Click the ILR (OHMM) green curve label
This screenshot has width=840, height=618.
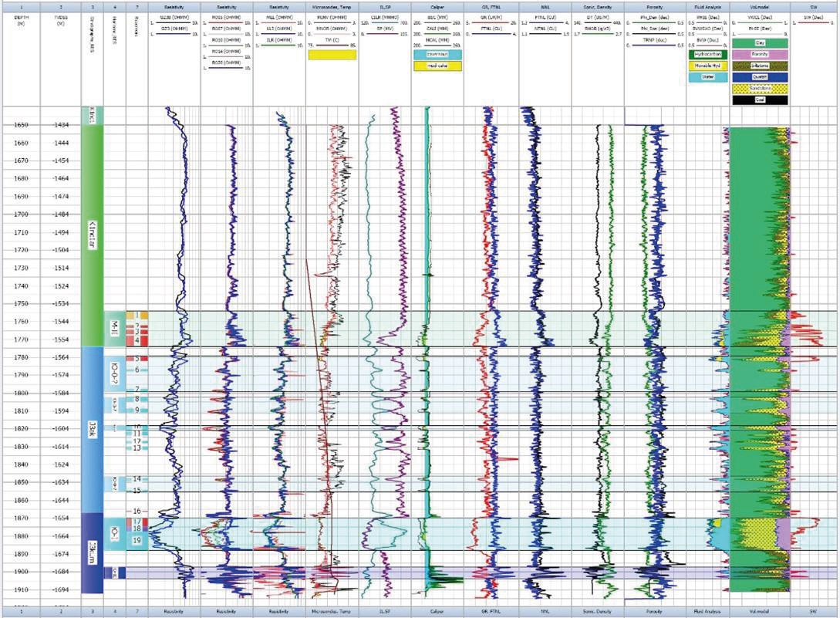click(x=278, y=40)
